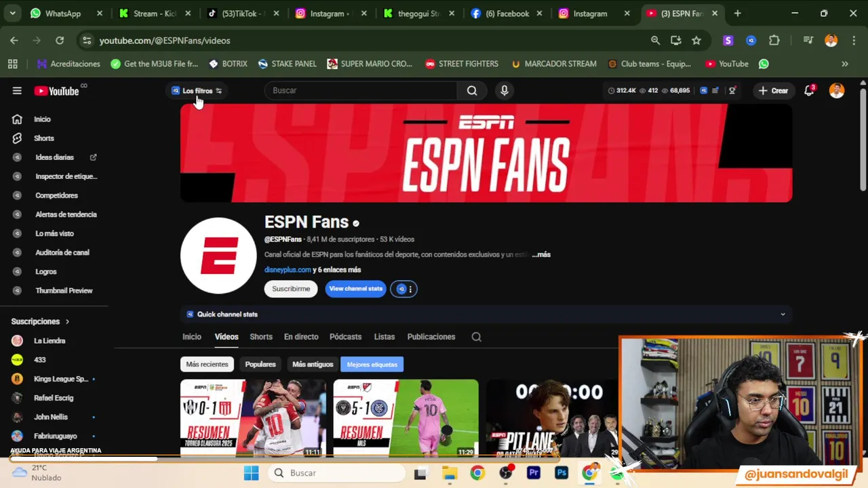The image size is (868, 488).
Task: Open the 0-1 Resumen Torneo Clausura video
Action: click(253, 418)
